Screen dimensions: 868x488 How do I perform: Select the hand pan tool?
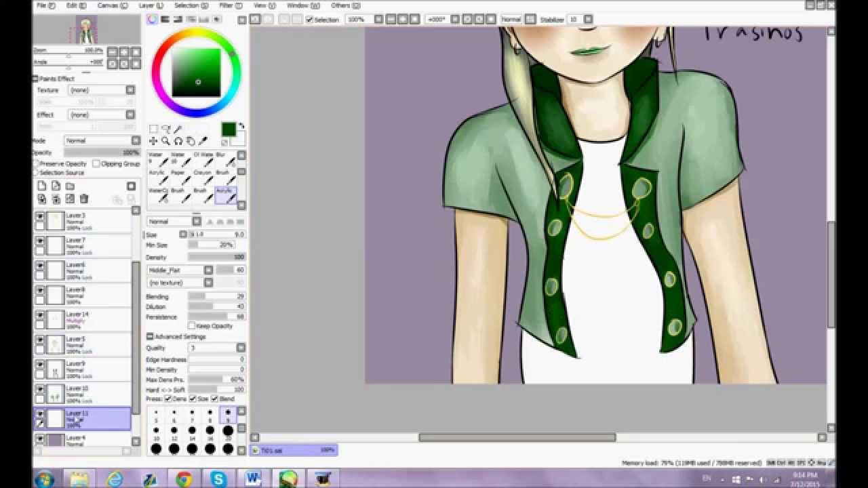[191, 141]
